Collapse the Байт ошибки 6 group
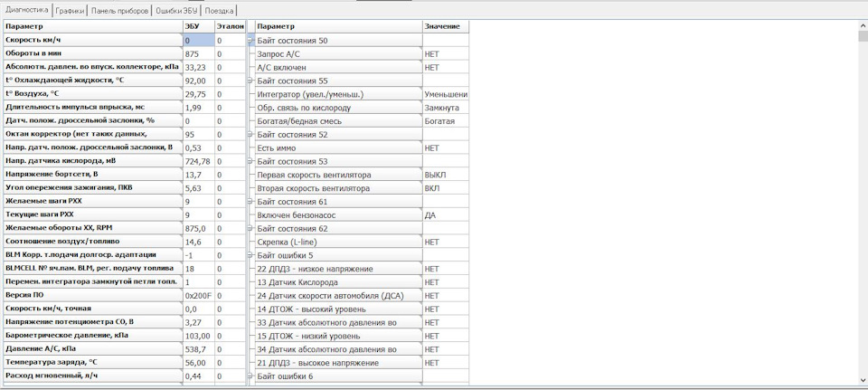Image resolution: width=868 pixels, height=390 pixels. 250,376
